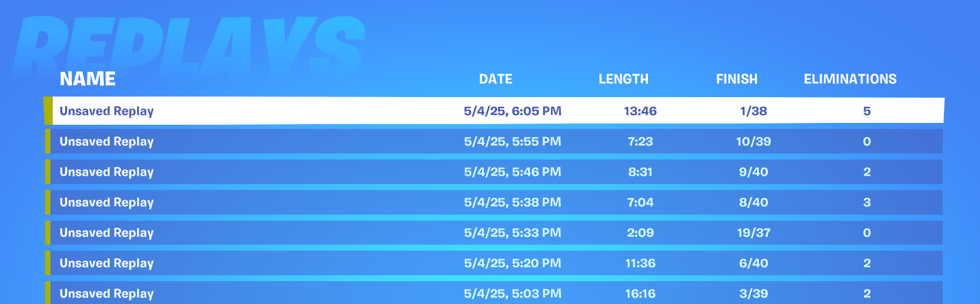
Task: Select the replay dated 5/4/25, 6:05 PM
Action: [494, 111]
